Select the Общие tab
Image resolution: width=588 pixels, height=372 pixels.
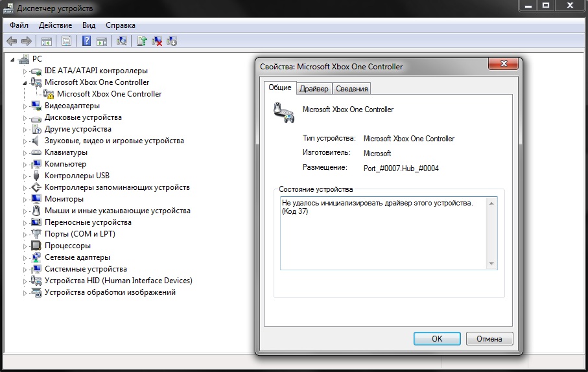point(280,87)
